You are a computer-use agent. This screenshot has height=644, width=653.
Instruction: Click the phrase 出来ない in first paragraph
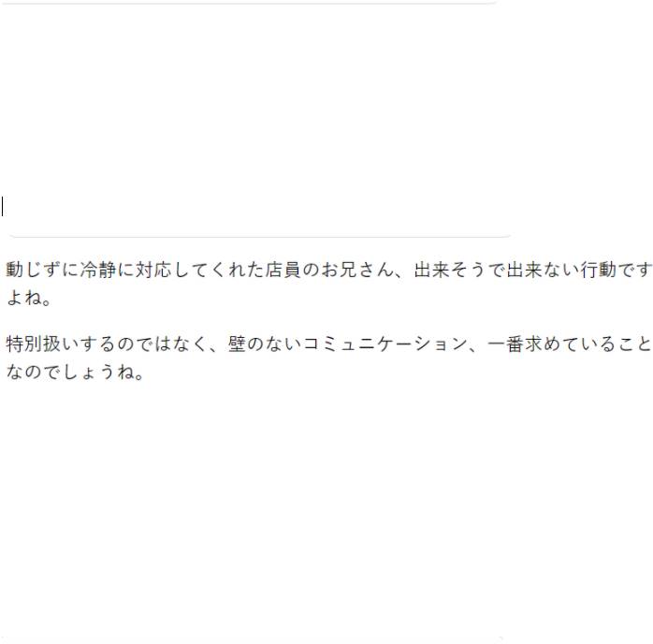click(x=543, y=270)
